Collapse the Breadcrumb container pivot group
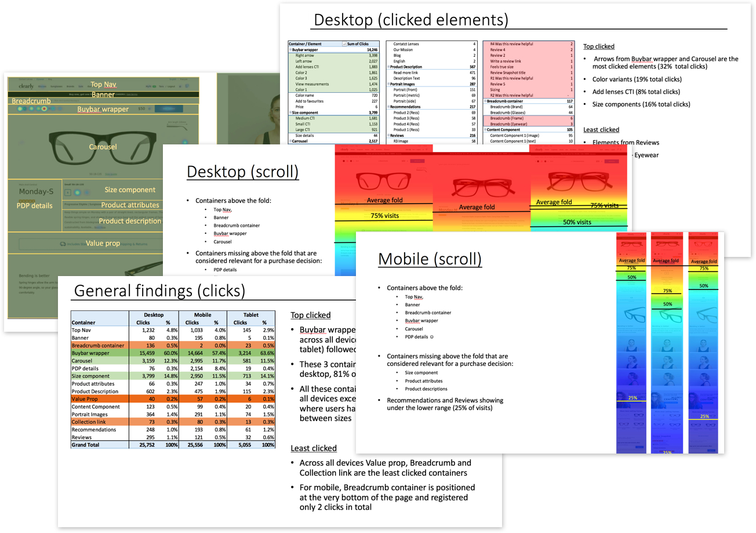 485,101
